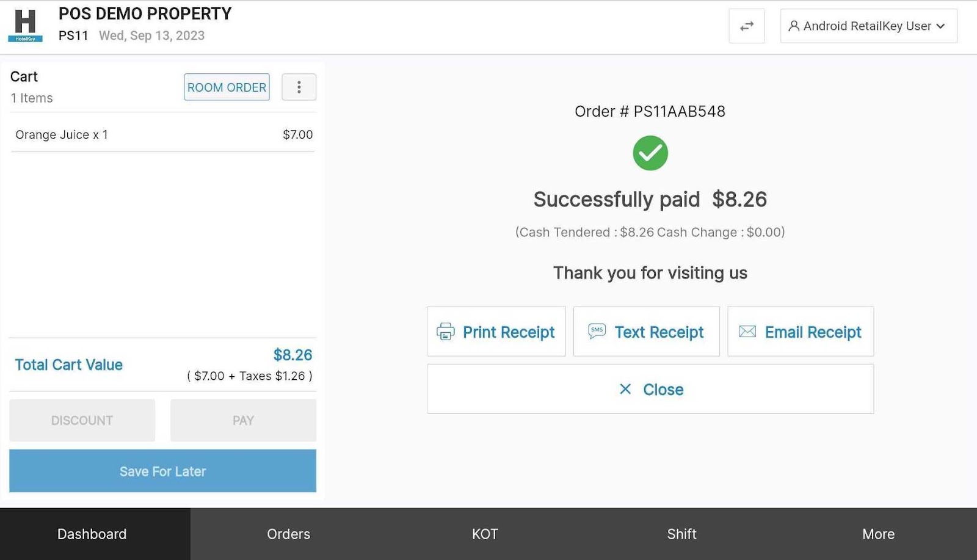Select the Orange Juice cart item

(x=162, y=135)
